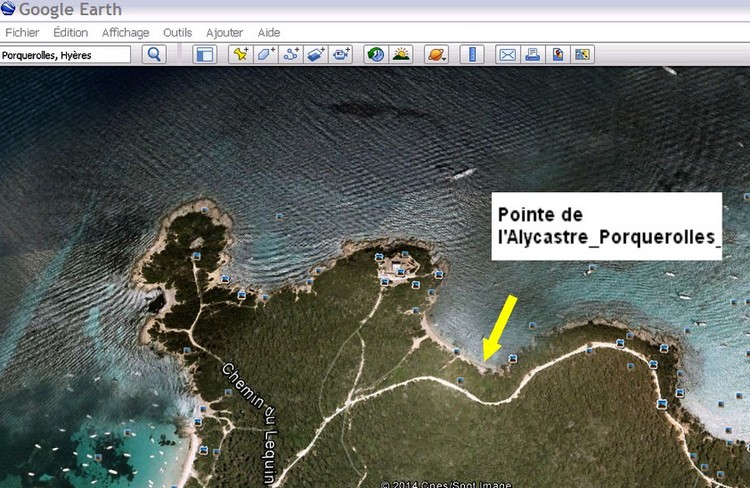Add a placemark with pushpin icon
The image size is (750, 488).
(240, 55)
